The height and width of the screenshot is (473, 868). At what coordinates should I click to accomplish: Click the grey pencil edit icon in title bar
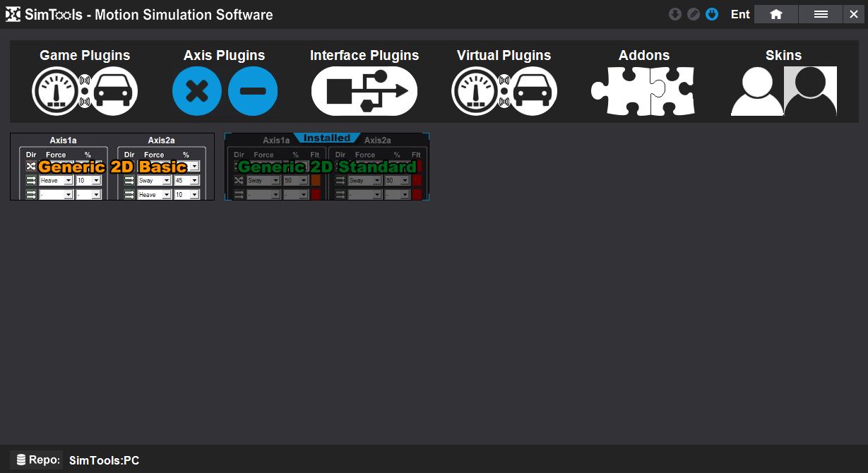pyautogui.click(x=694, y=14)
